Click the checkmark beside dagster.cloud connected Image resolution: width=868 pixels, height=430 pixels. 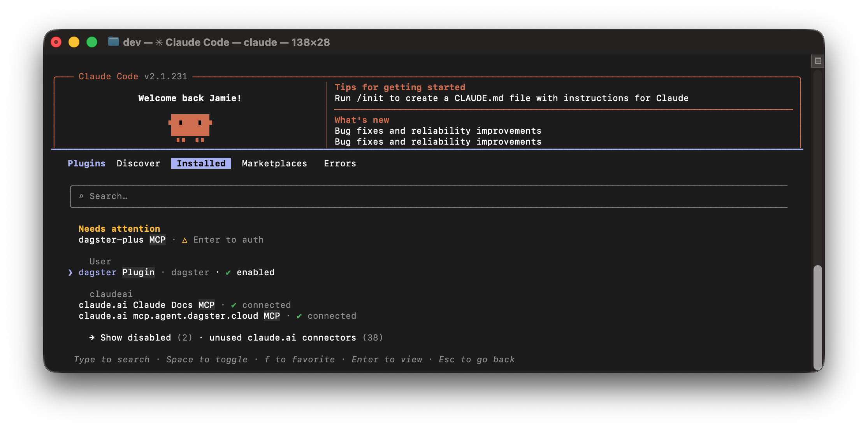tap(299, 316)
